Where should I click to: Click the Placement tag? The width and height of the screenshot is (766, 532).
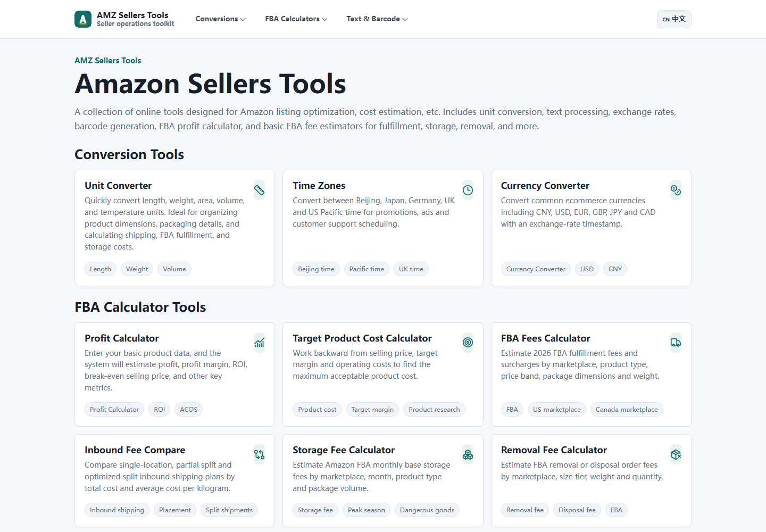pos(175,510)
